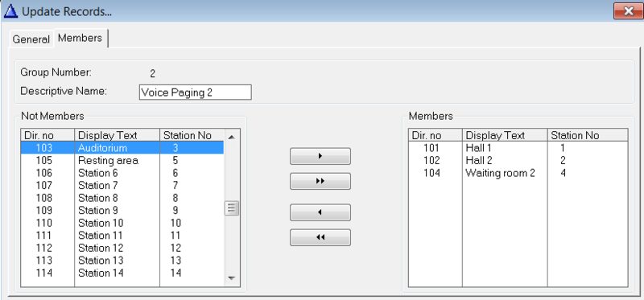Click the Not Members scrollbar thumb
The width and height of the screenshot is (644, 300).
pyautogui.click(x=231, y=208)
